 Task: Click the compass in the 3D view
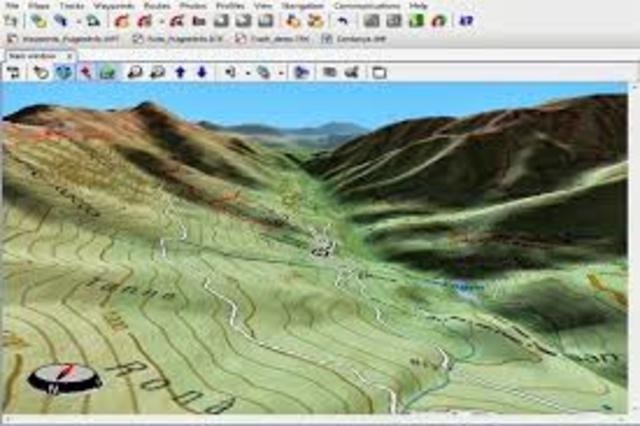64,379
